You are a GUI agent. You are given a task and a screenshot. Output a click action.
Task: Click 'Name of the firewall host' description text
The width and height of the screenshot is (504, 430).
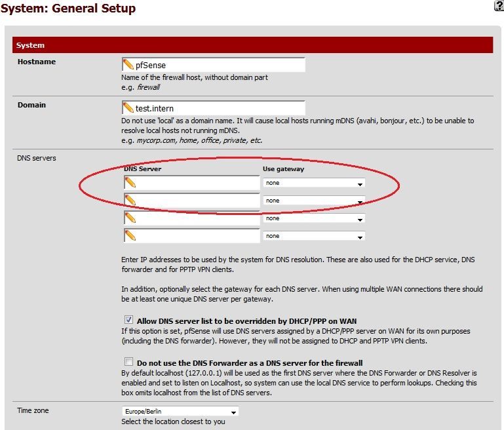pos(195,77)
